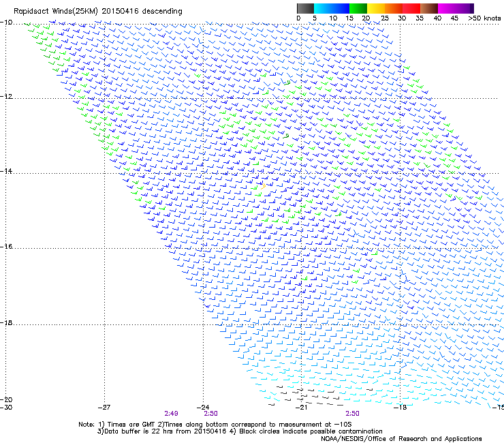Screen dimensions: 504x443
Task: Click the "2:50" time label beneath -24 longitude
Action: pos(211,414)
